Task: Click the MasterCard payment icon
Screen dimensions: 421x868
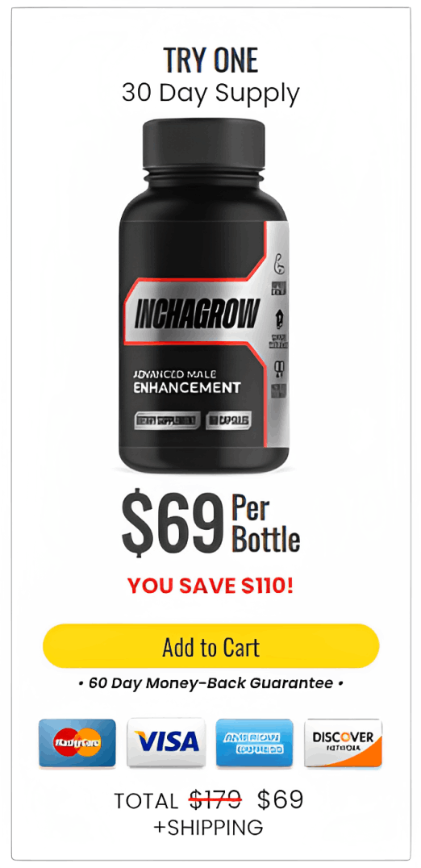Action: coord(77,743)
